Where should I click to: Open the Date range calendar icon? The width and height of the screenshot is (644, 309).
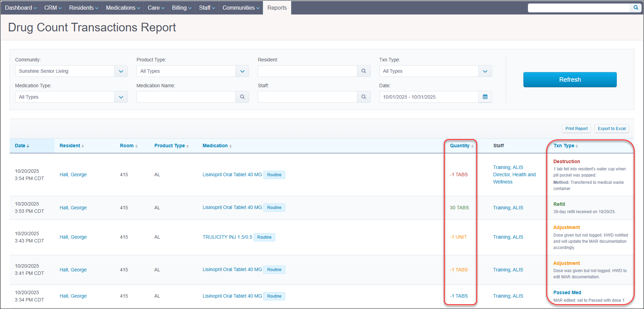click(x=485, y=97)
